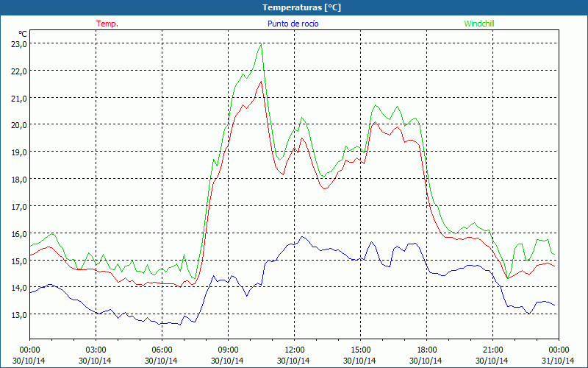Click the 22,0 y-axis value

(x=19, y=71)
